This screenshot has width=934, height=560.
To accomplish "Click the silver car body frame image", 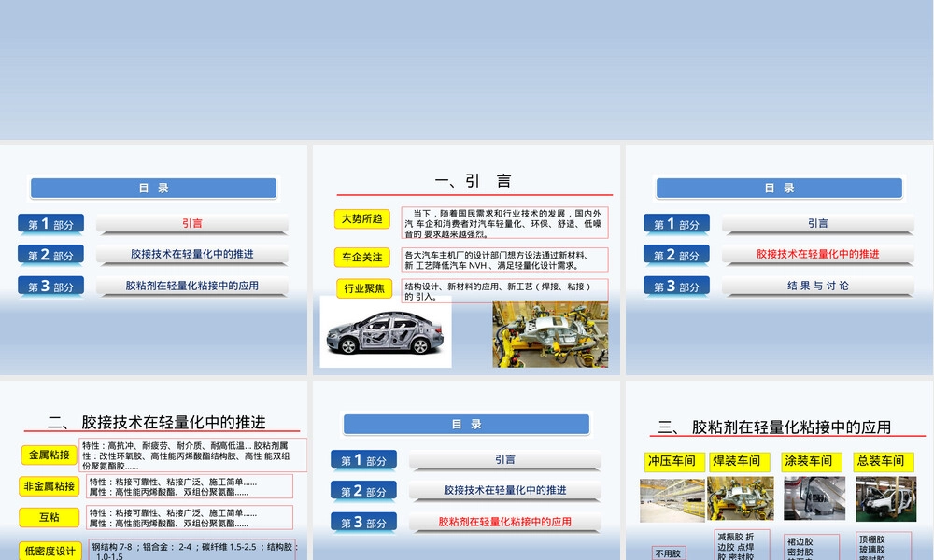I will [x=386, y=331].
